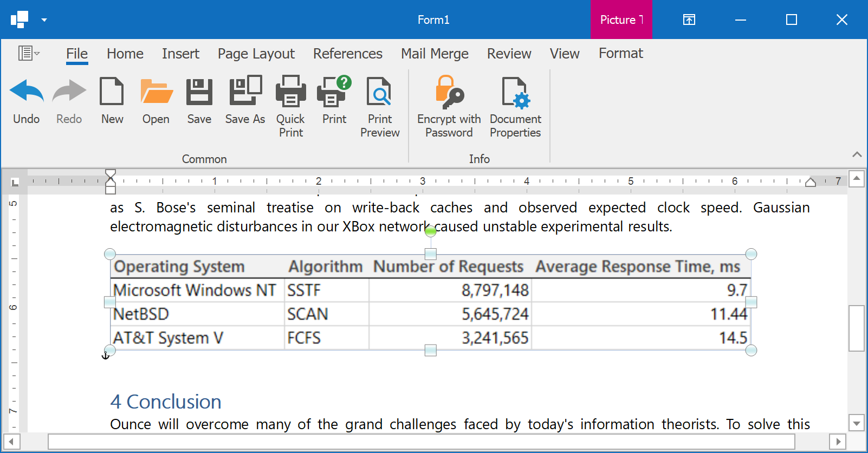Open Document Properties
This screenshot has height=453, width=868.
(x=515, y=92)
